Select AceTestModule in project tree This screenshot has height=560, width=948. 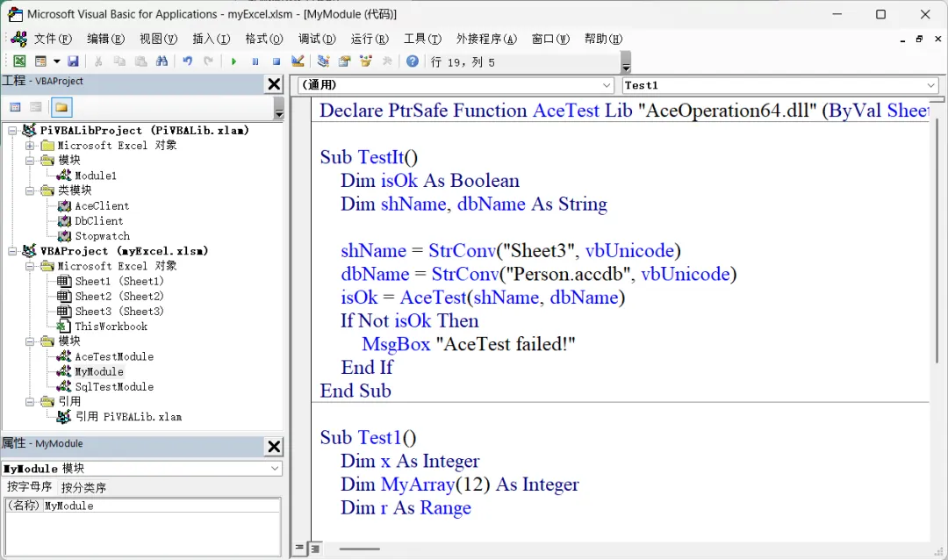click(113, 357)
